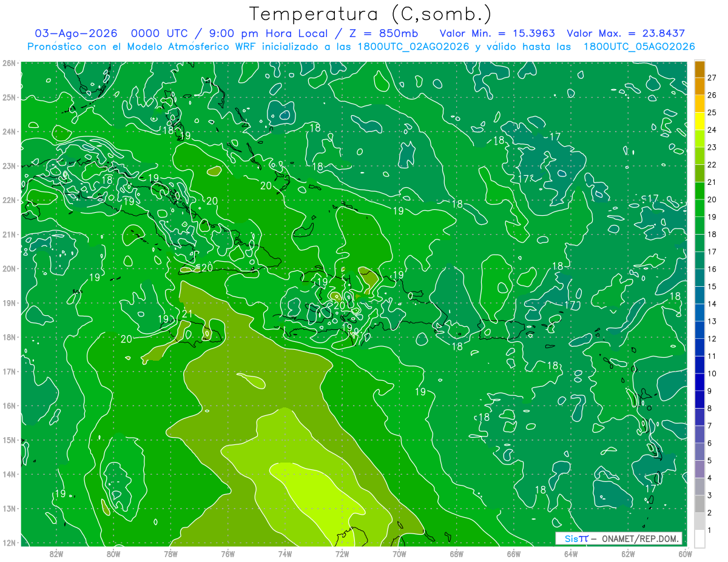Click the '62W' longitude axis label

pos(628,554)
